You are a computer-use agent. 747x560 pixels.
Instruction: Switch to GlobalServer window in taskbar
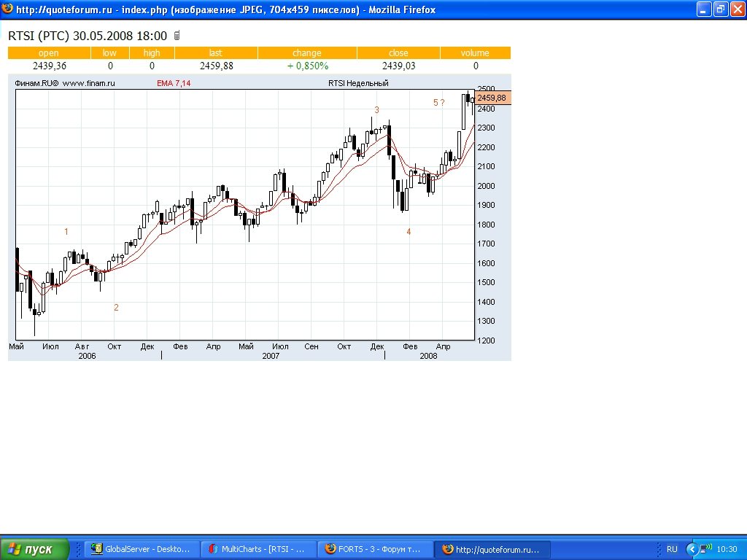[142, 549]
